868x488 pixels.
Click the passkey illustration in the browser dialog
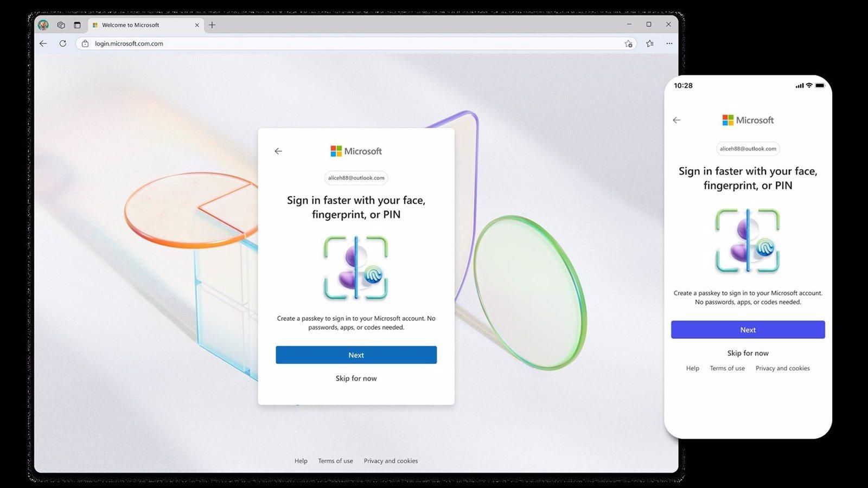click(356, 268)
